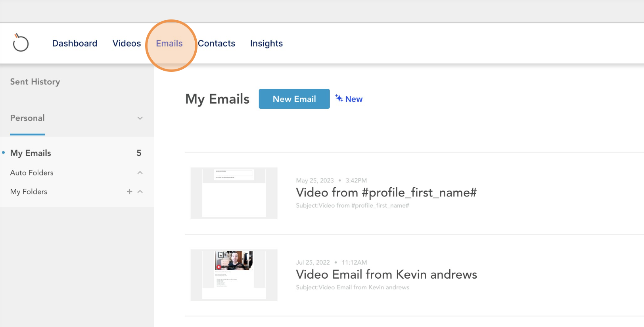
Task: Click the date 'May 25, 2023'
Action: point(315,181)
